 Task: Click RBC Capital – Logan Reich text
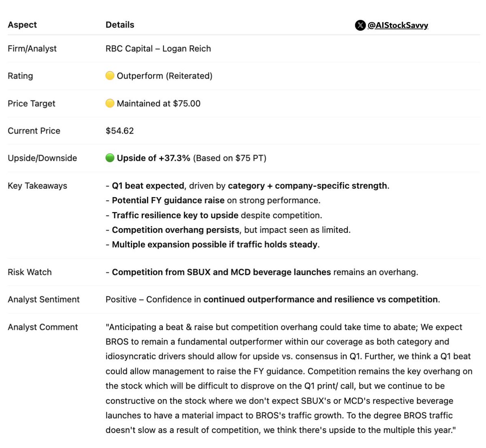(x=158, y=49)
